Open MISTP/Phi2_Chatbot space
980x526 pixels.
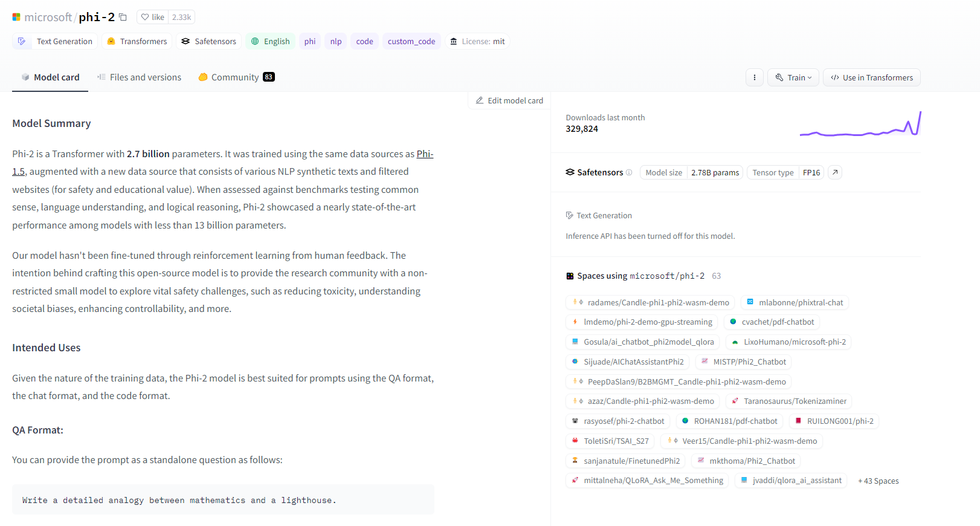click(x=743, y=362)
